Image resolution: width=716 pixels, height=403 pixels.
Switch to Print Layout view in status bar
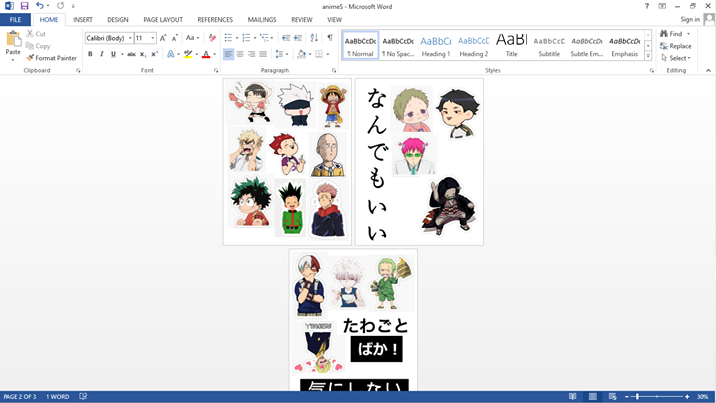[593, 397]
